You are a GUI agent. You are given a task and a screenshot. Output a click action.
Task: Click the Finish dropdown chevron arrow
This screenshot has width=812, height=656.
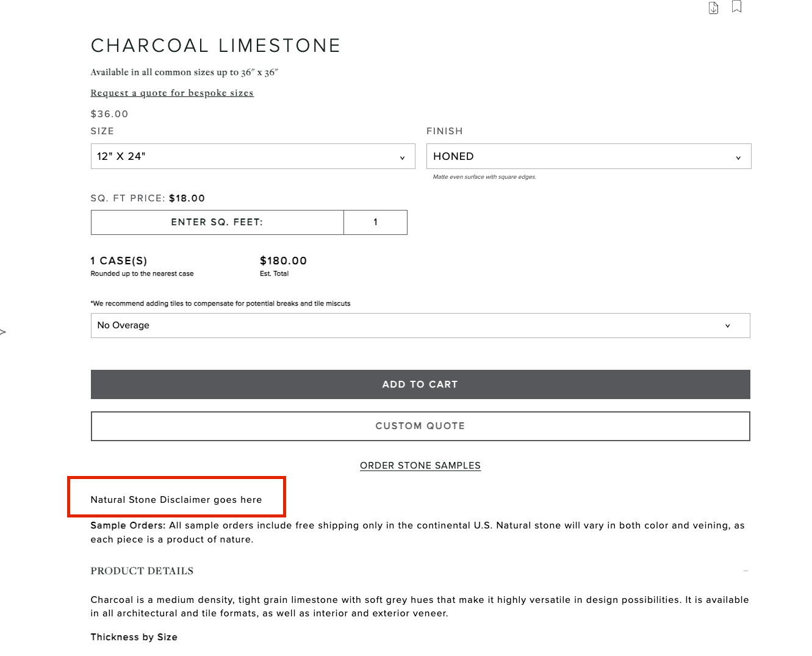(738, 157)
